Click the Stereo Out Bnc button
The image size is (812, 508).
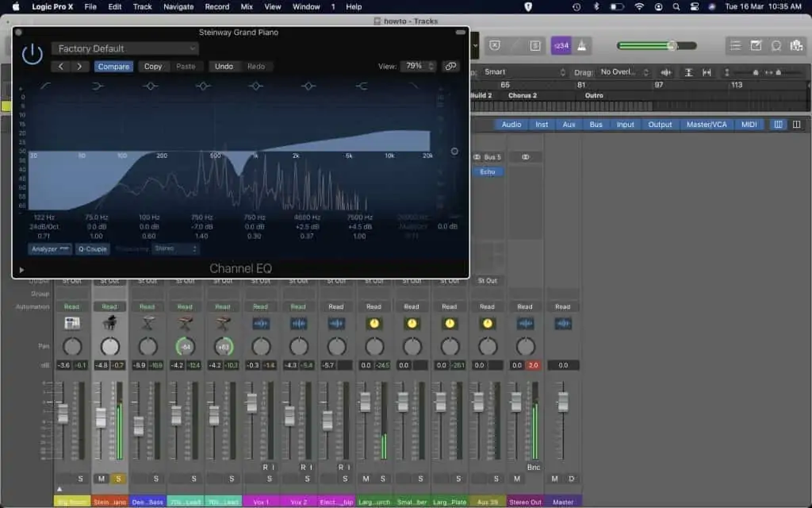pos(534,468)
